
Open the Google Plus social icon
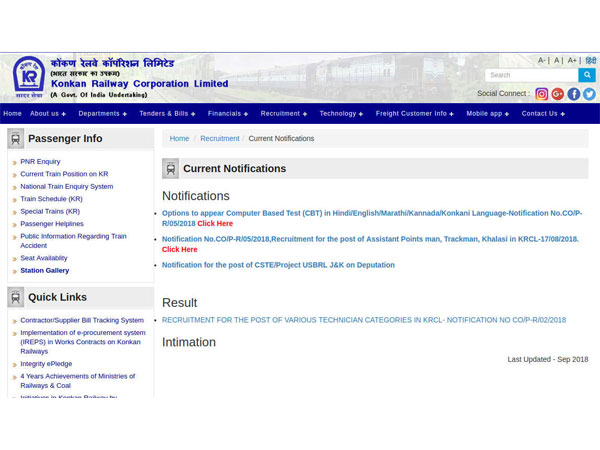[x=558, y=94]
